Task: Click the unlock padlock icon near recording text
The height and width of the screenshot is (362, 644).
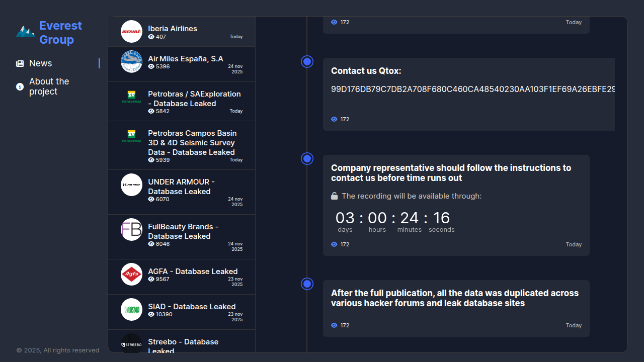Action: [334, 196]
